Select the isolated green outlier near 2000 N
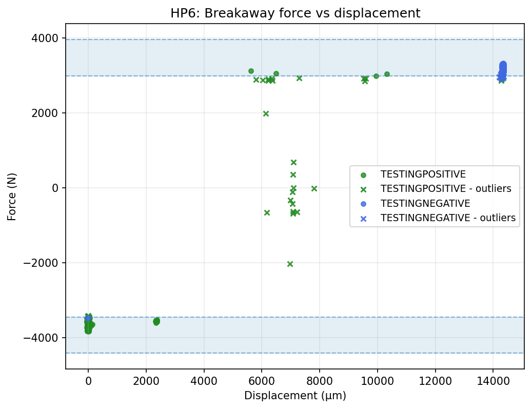Image resolution: width=532 pixels, height=409 pixels. [266, 113]
